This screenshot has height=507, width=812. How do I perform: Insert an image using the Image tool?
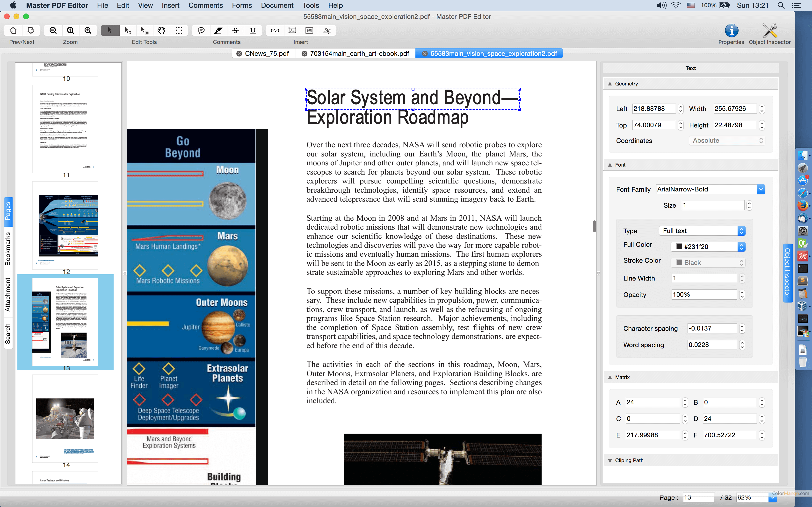[309, 30]
